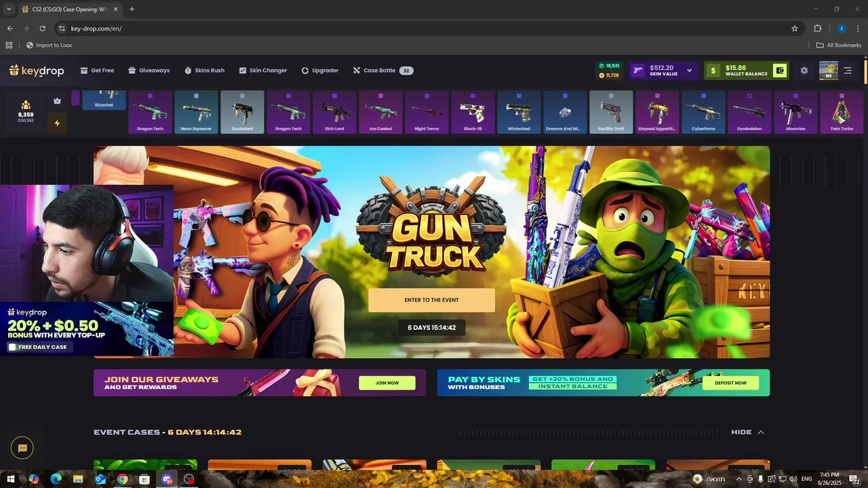868x488 pixels.
Task: Click the green dollar wallet icon
Action: pyautogui.click(x=713, y=70)
